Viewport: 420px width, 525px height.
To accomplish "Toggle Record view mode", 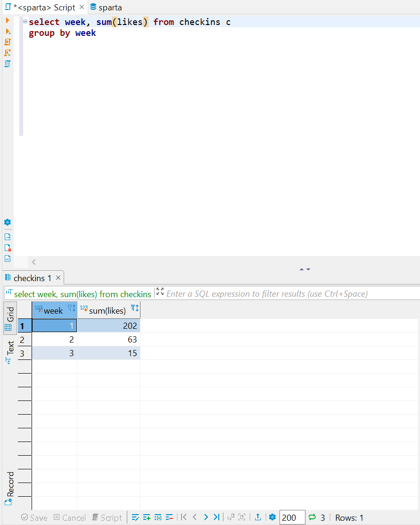I will [10, 488].
